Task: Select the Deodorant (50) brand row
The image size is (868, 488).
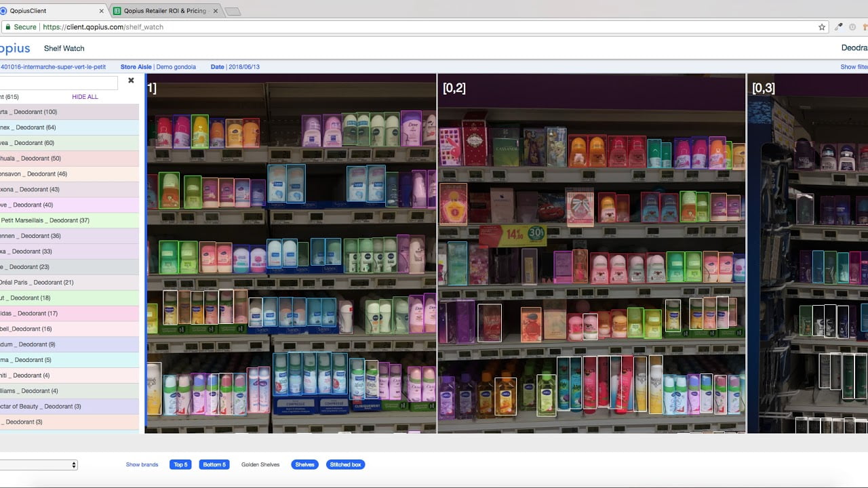Action: 69,159
